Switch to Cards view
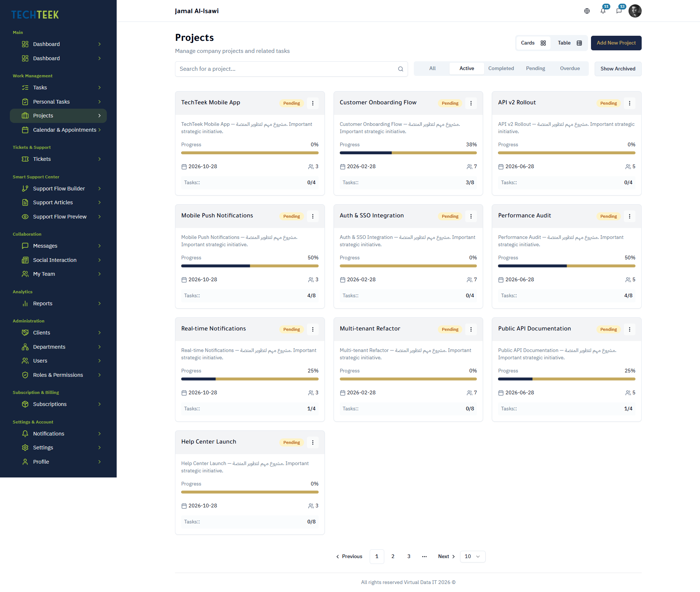Image resolution: width=700 pixels, height=592 pixels. (533, 43)
